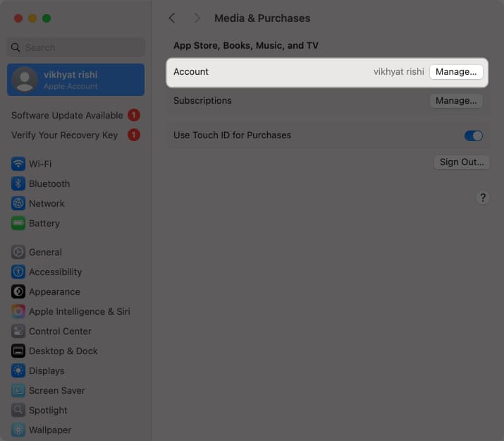The width and height of the screenshot is (504, 441).
Task: Select Desktop & Dock label
Action: [x=63, y=351]
